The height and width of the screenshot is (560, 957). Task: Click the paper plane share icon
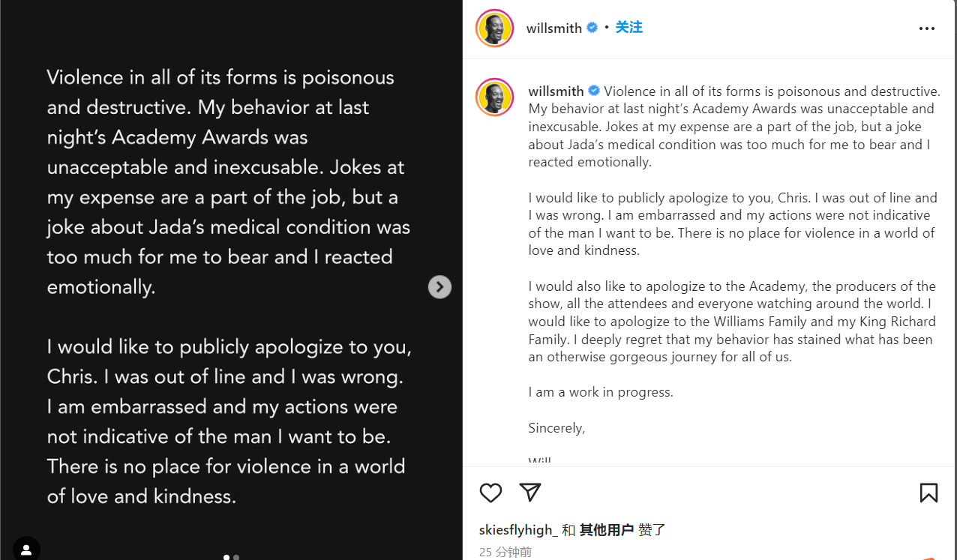tap(530, 493)
